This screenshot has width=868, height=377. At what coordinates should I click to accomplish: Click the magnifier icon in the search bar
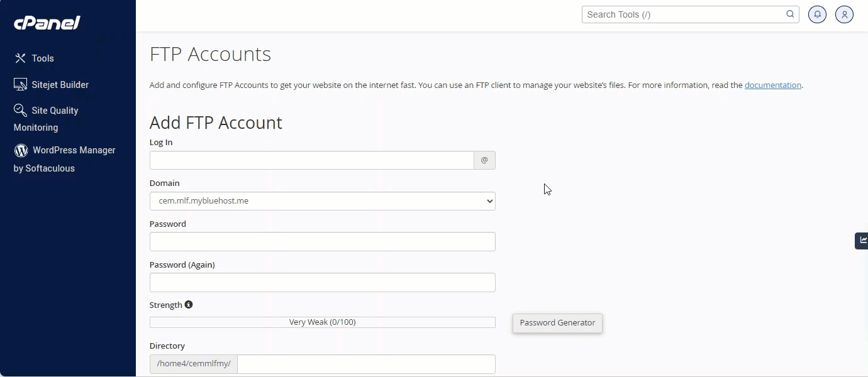pos(789,14)
